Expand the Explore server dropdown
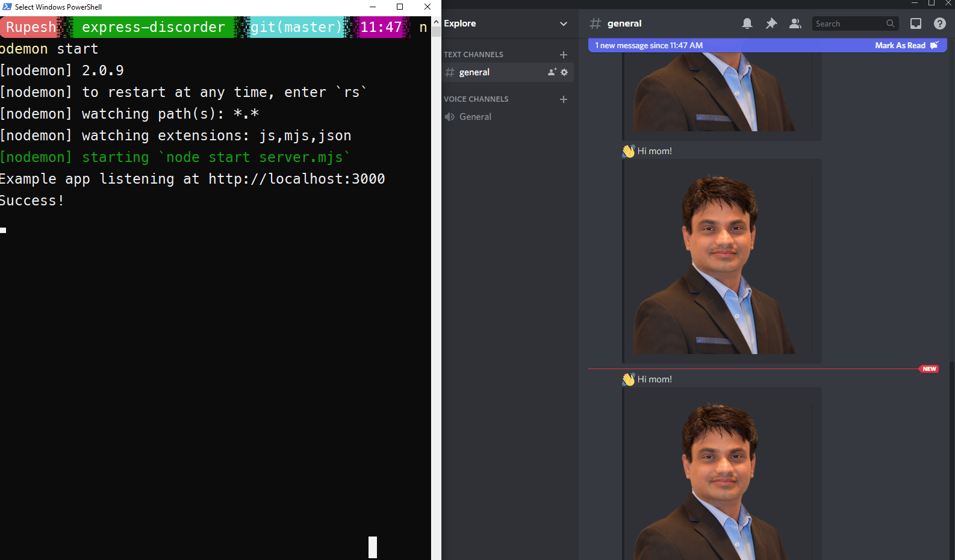The image size is (955, 560). tap(564, 24)
